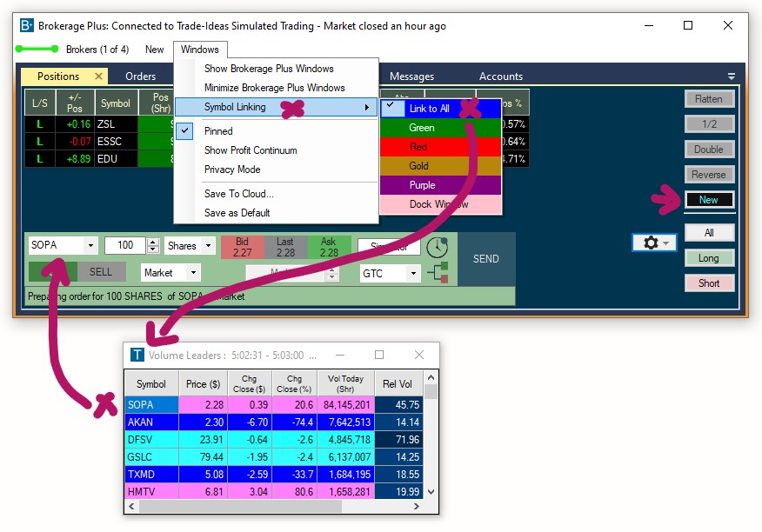Close the Positions tab with X
762x532 pixels.
point(98,76)
